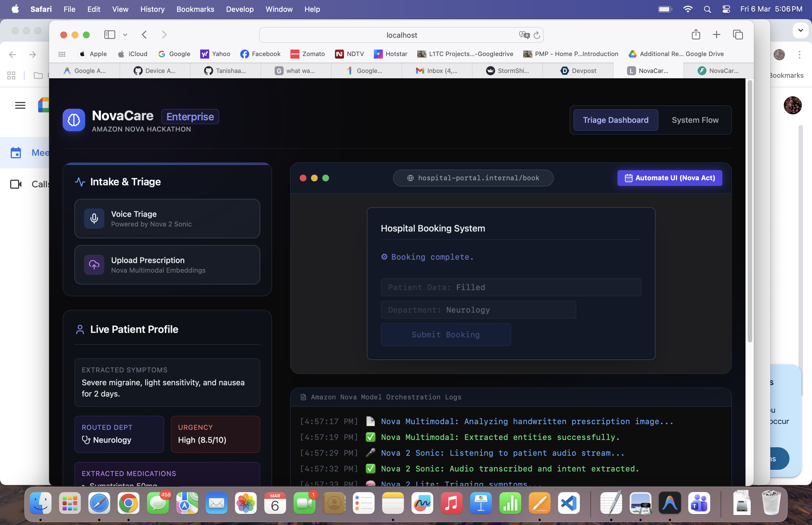Open the tab overview icon
This screenshot has width=812, height=525.
(x=738, y=34)
